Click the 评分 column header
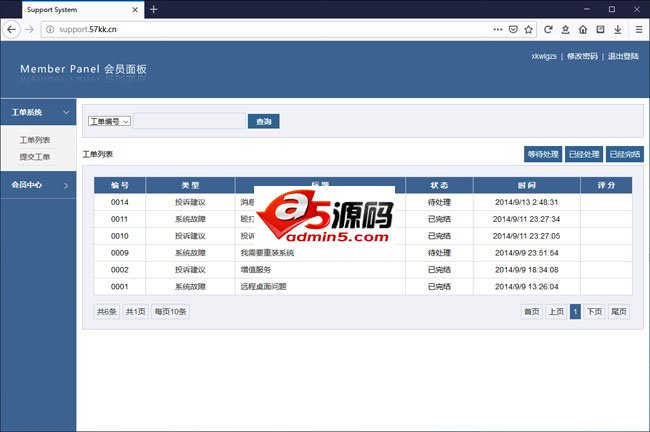 (606, 185)
